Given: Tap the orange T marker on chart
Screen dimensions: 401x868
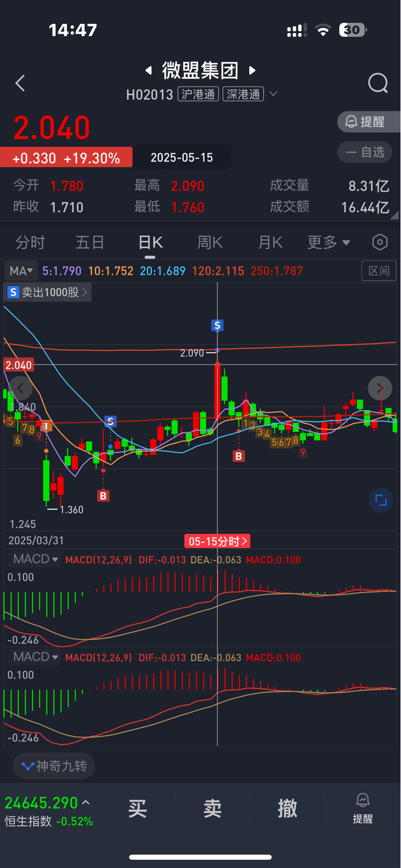Looking at the screenshot, I should [x=46, y=426].
